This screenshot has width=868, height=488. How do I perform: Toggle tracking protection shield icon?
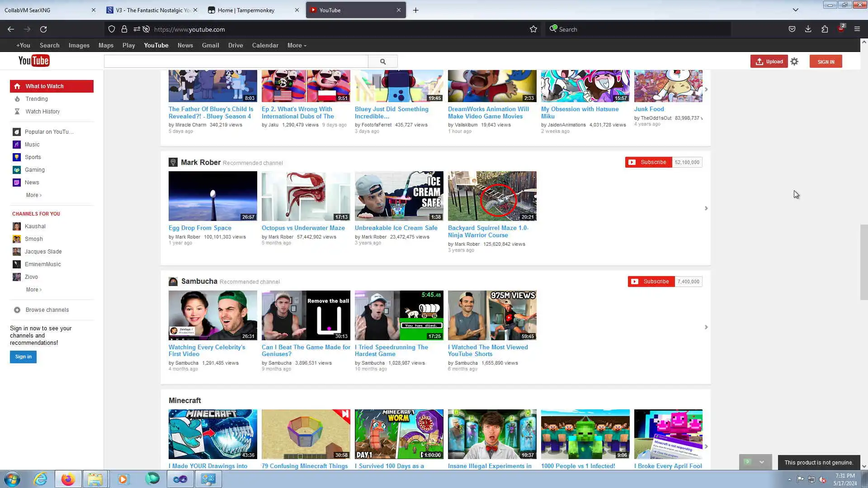coord(112,29)
